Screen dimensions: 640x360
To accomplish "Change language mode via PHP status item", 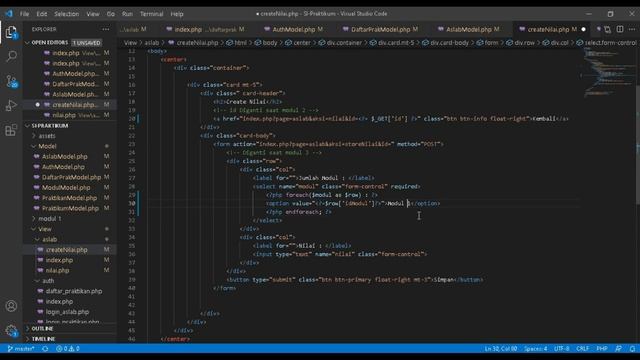I will tap(602, 349).
